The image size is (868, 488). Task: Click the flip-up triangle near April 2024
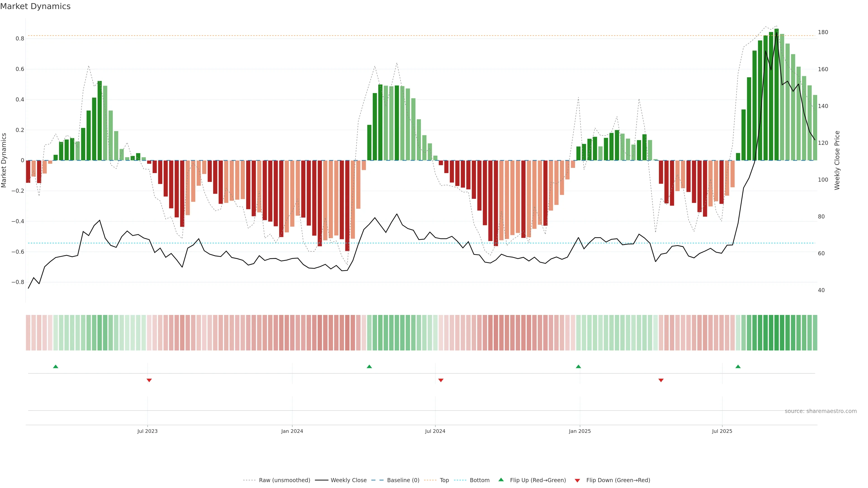[x=369, y=366]
